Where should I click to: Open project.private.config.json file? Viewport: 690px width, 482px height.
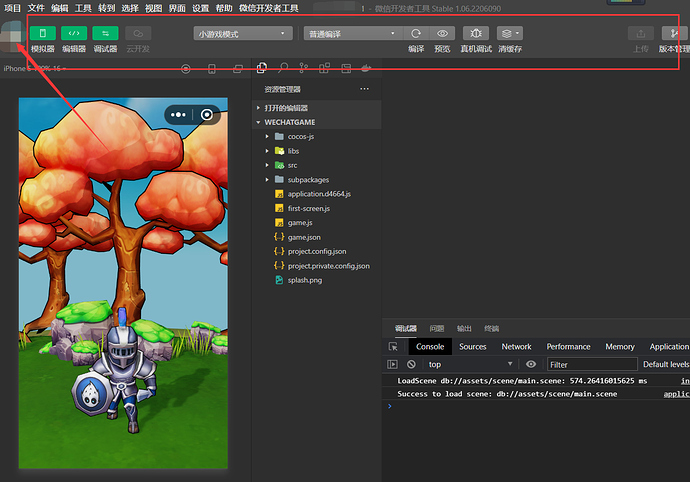point(317,266)
